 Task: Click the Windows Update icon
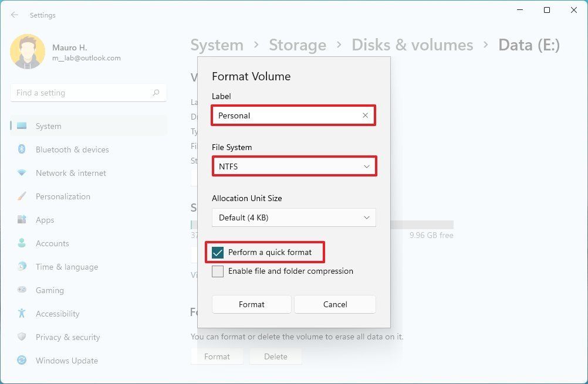click(x=22, y=361)
